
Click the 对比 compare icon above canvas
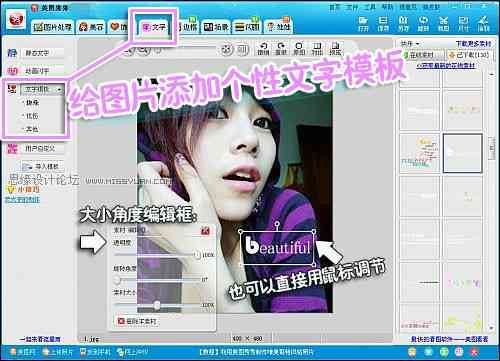(x=317, y=49)
